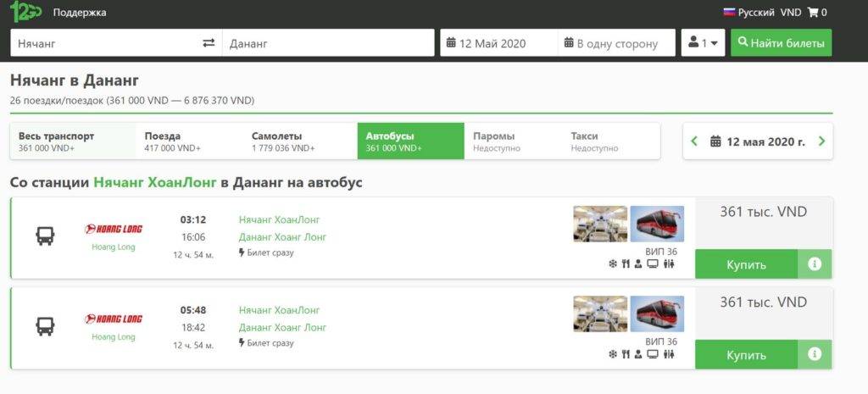View red bus photo thumbnail on second trip
Image resolution: width=868 pixels, height=394 pixels.
pos(657,314)
